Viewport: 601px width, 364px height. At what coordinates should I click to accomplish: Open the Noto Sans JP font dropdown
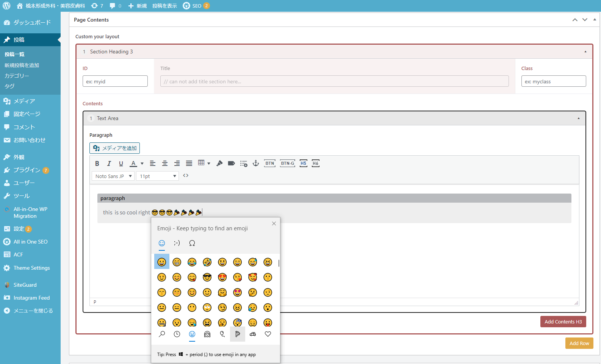tap(113, 176)
